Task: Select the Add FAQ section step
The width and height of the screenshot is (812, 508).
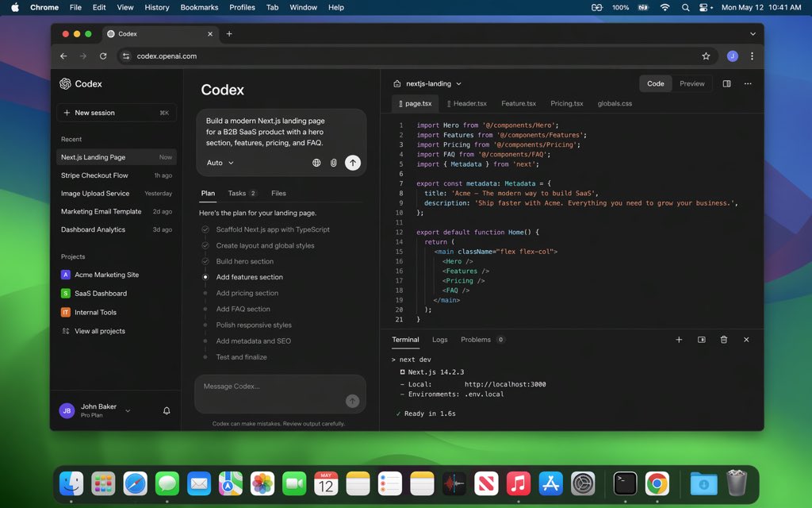Action: click(x=243, y=309)
